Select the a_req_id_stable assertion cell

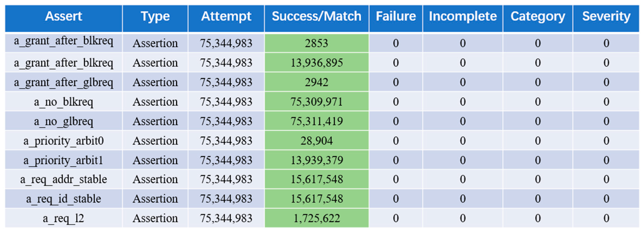coord(63,199)
